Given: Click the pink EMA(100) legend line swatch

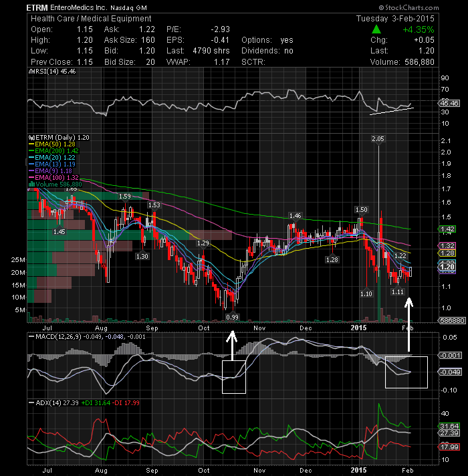Looking at the screenshot, I should tap(31, 178).
